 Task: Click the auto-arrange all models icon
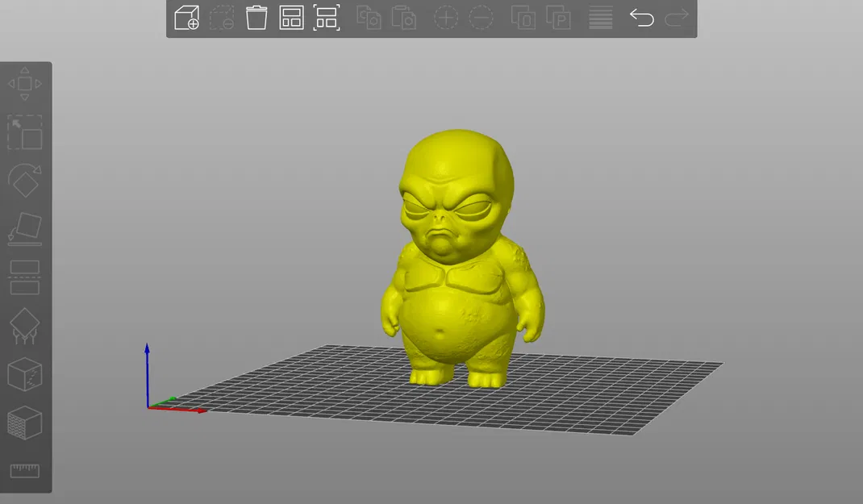click(x=326, y=18)
